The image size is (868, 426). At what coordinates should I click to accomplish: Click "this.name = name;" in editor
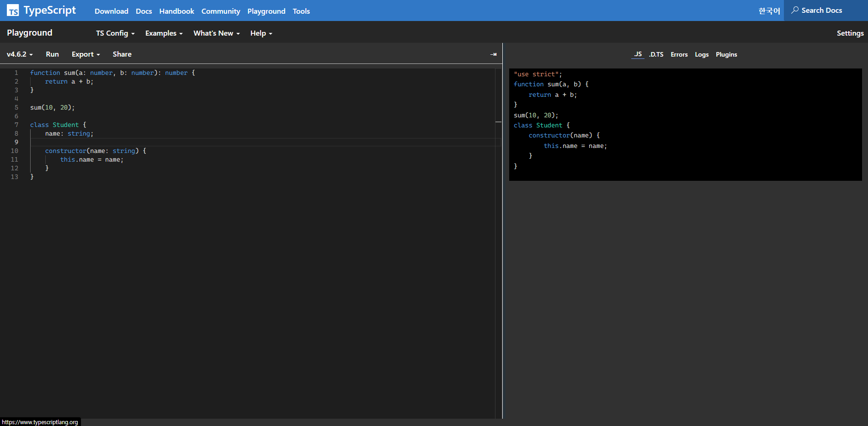click(x=92, y=159)
